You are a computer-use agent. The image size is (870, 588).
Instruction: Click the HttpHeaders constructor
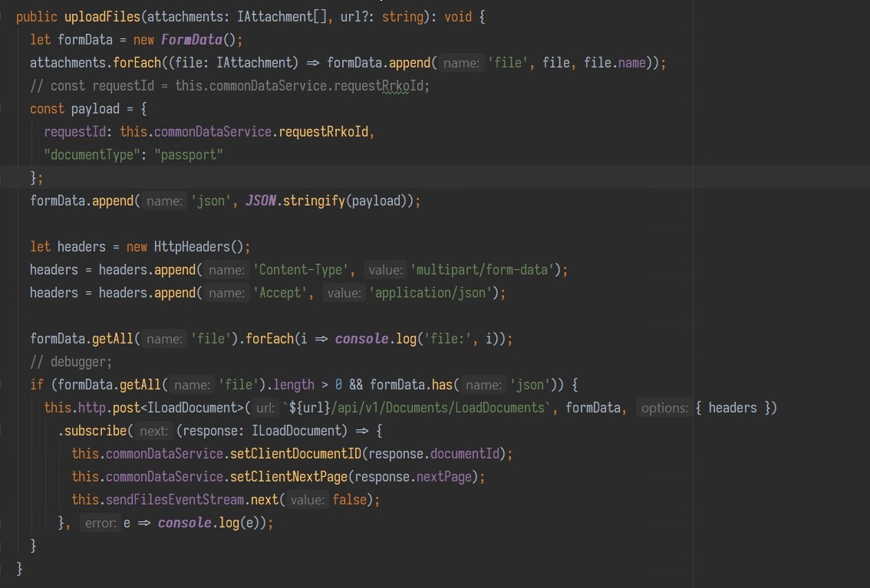pyautogui.click(x=192, y=247)
